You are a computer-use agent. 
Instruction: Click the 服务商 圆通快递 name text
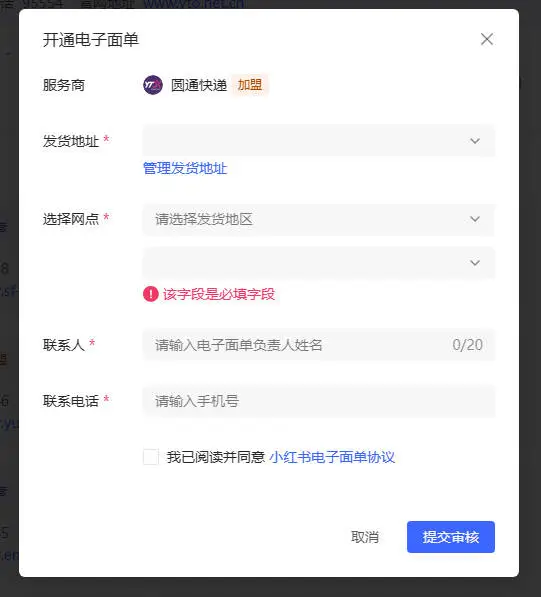tap(199, 85)
